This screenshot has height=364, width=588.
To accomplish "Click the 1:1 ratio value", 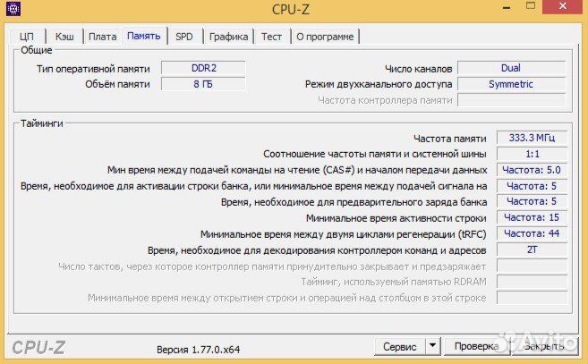I will pos(532,154).
